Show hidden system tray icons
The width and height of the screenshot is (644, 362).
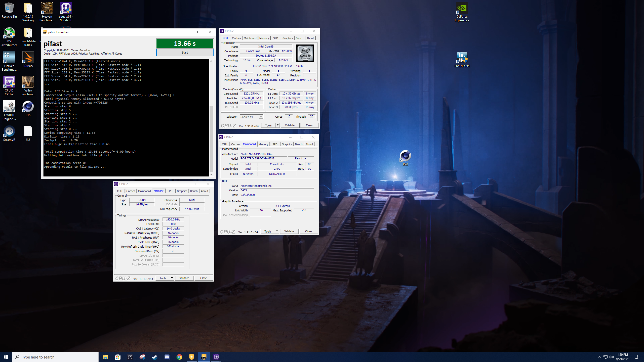pos(599,357)
